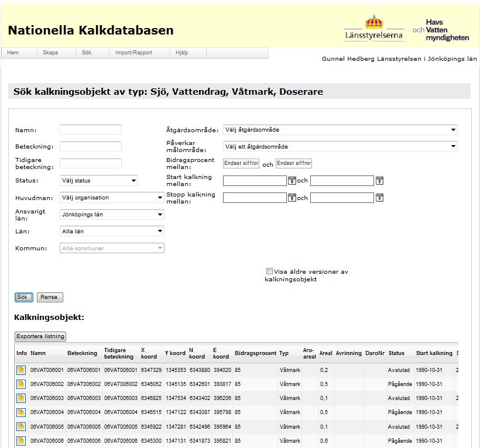Focus second Start kalkning date field
480x448 pixels.
pyautogui.click(x=342, y=181)
